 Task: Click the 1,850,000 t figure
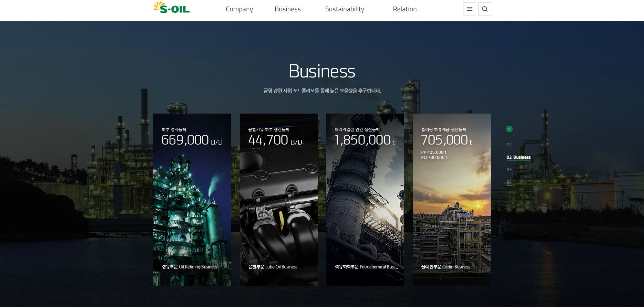coord(365,140)
